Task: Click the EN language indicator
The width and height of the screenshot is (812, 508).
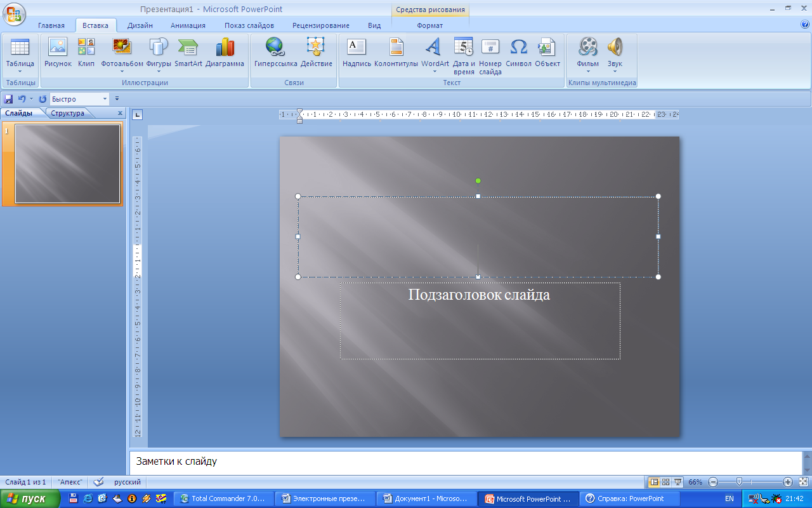Action: [730, 498]
